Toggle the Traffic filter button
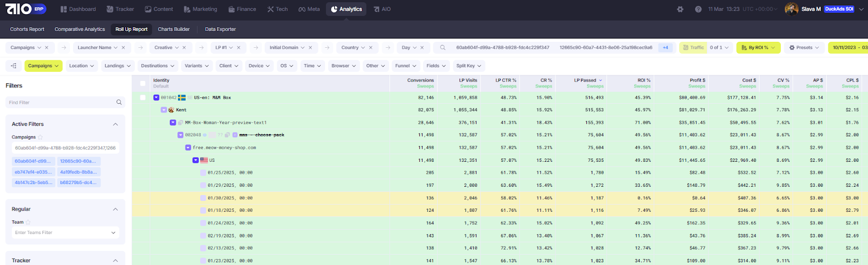This screenshot has height=265, width=868. (693, 48)
